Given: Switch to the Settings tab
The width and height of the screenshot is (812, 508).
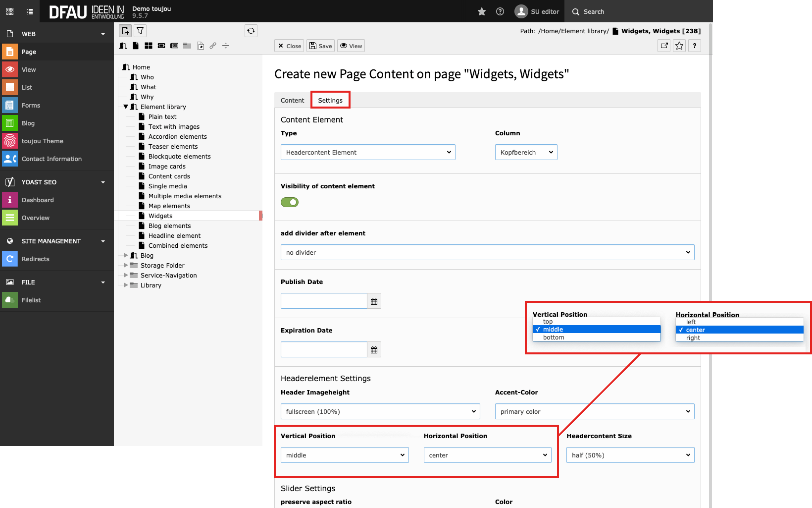Looking at the screenshot, I should pos(330,100).
